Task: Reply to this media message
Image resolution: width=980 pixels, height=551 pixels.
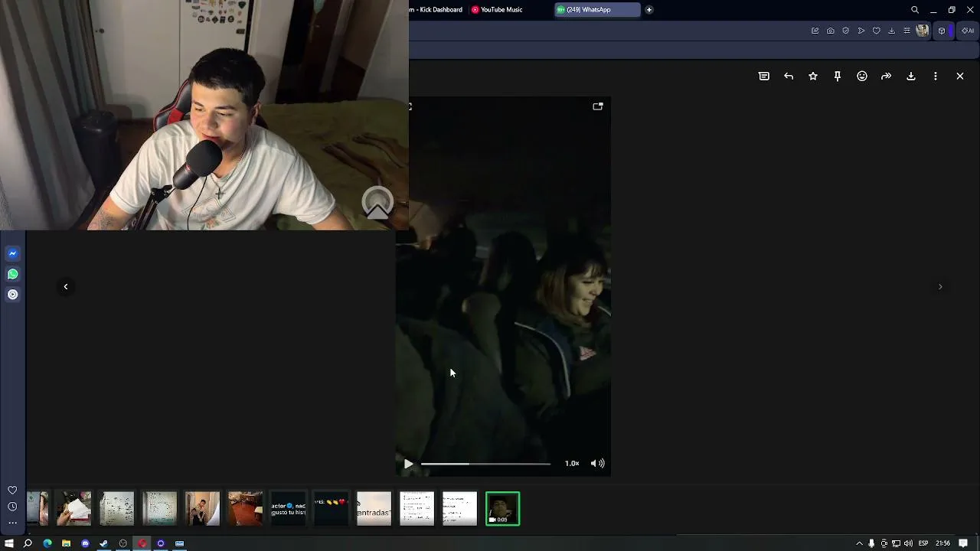Action: tap(789, 77)
